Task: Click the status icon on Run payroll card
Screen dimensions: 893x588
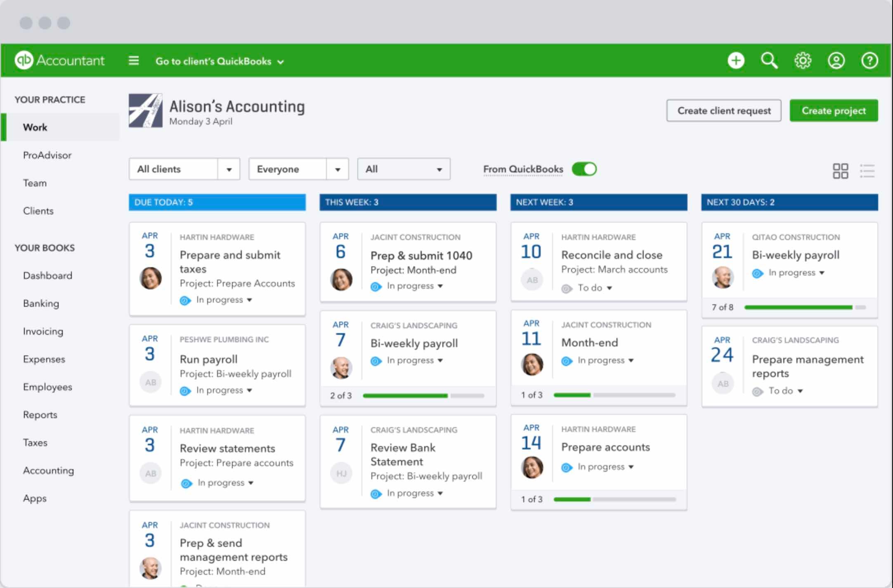Action: coord(184,390)
